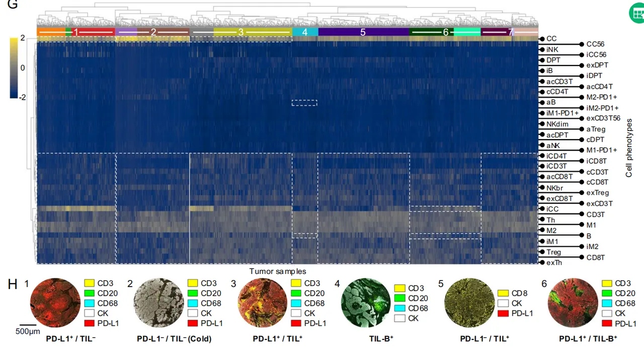Click the yellow CD8 swatch in legend 5

503,293
